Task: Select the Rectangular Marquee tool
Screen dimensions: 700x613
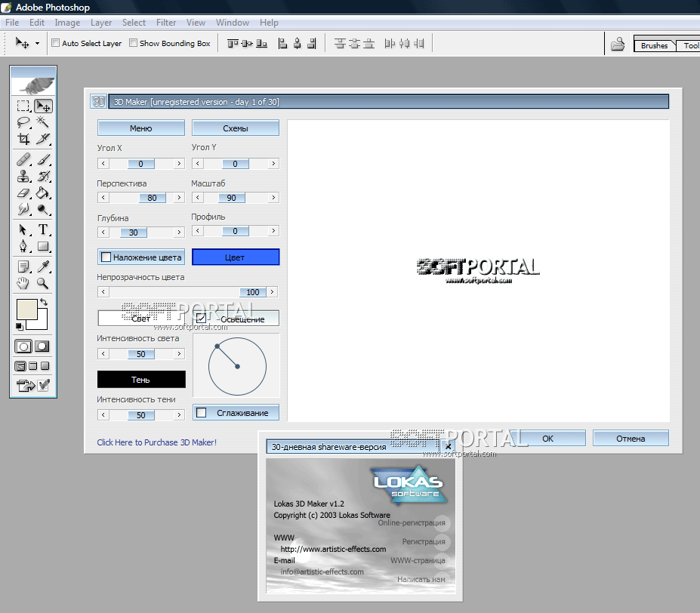Action: click(23, 106)
